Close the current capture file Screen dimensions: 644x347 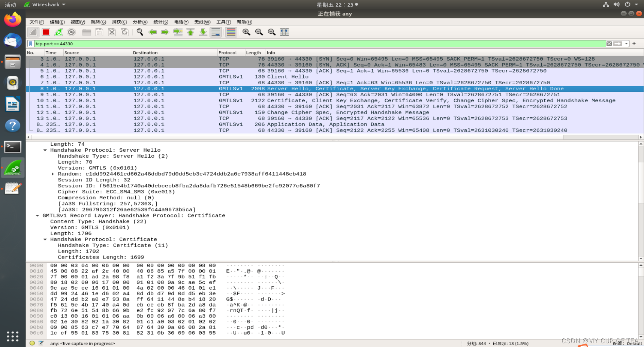click(x=112, y=32)
